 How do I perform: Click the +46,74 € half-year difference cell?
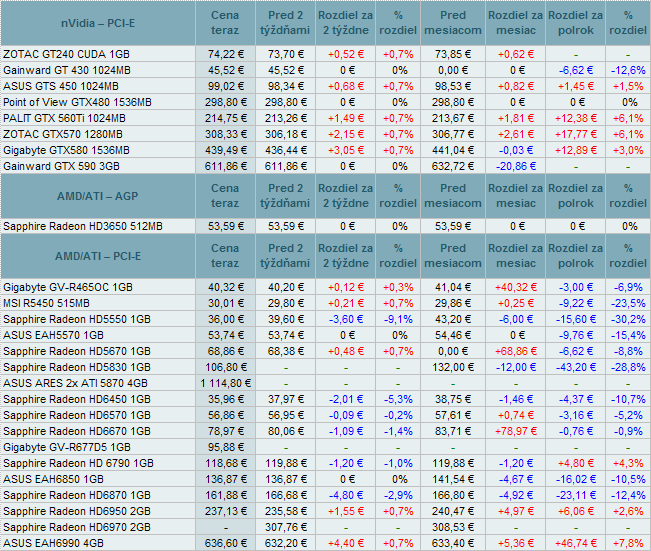[575, 543]
